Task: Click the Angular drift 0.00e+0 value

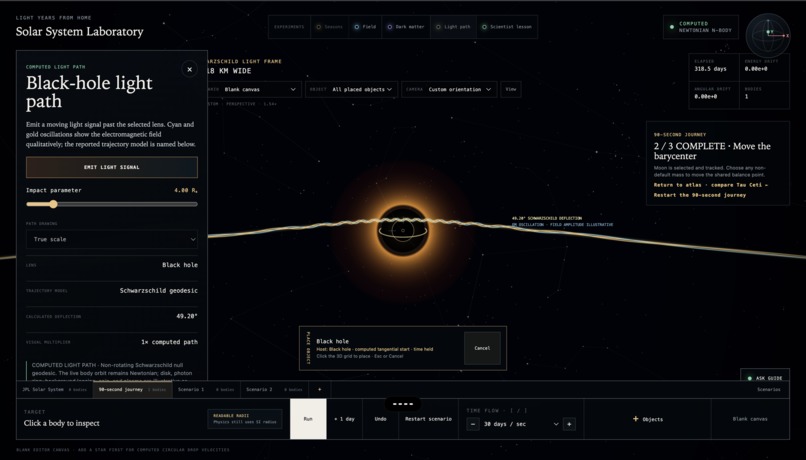Action: 706,97
